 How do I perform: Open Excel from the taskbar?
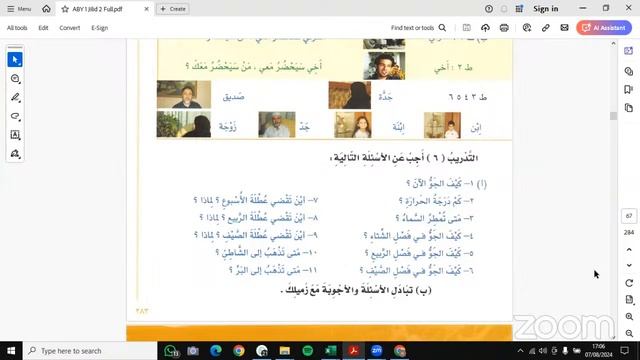(331, 351)
